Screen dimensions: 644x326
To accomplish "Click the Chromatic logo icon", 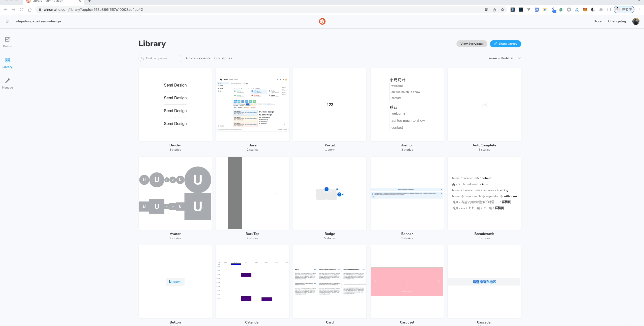I will coord(322,21).
